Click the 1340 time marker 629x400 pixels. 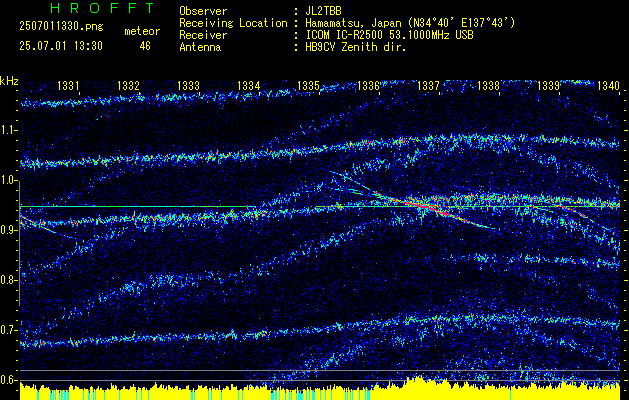(609, 85)
